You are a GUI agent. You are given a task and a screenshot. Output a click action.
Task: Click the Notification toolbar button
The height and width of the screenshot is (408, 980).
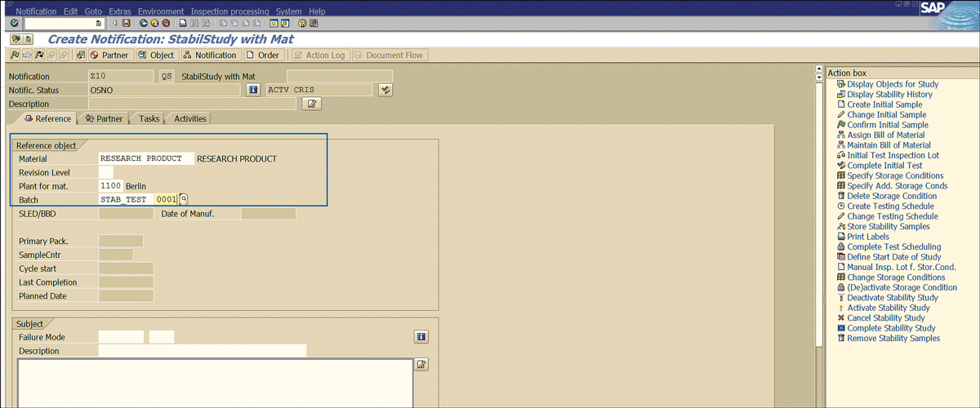pos(210,55)
